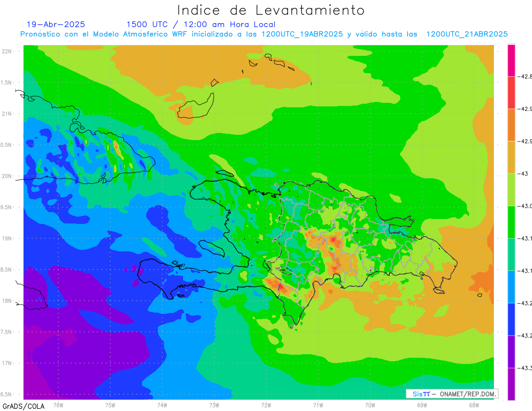Viewport: 532px width, 411px height.
Task: Click the '73W' longitude label
Action: tap(214, 405)
